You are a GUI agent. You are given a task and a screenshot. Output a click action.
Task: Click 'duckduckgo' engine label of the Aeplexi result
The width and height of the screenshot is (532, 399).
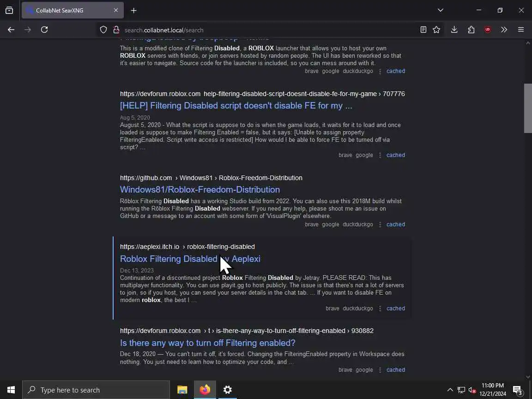[x=357, y=308]
